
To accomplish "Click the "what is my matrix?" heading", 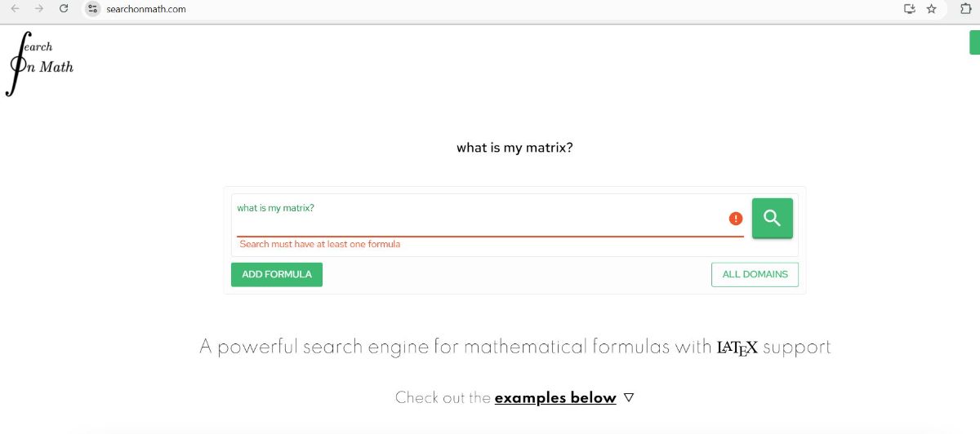I will pos(514,148).
